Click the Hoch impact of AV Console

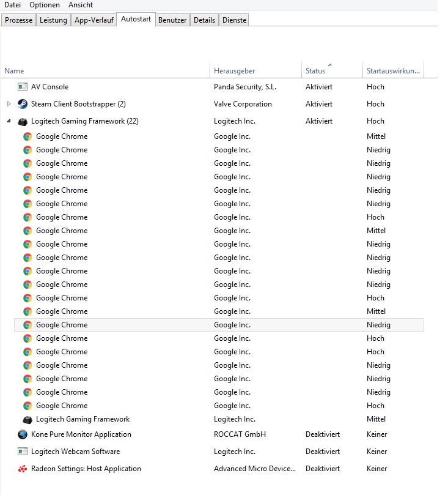(x=375, y=87)
